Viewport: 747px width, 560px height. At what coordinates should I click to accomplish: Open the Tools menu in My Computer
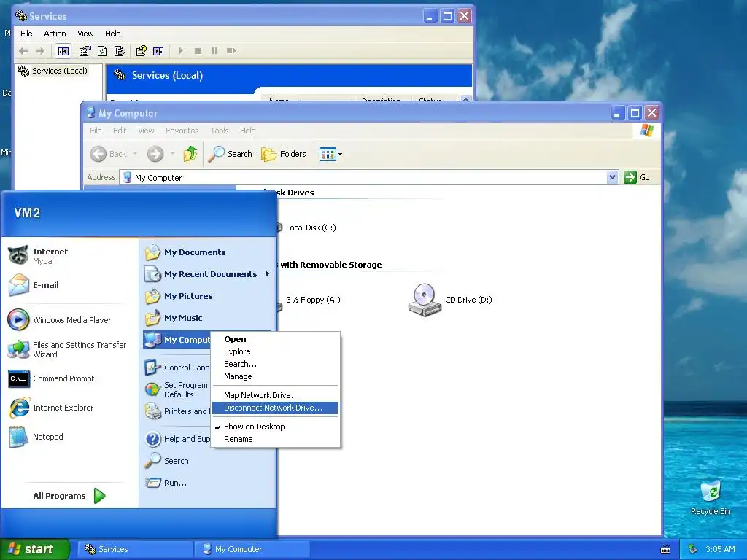pyautogui.click(x=219, y=131)
